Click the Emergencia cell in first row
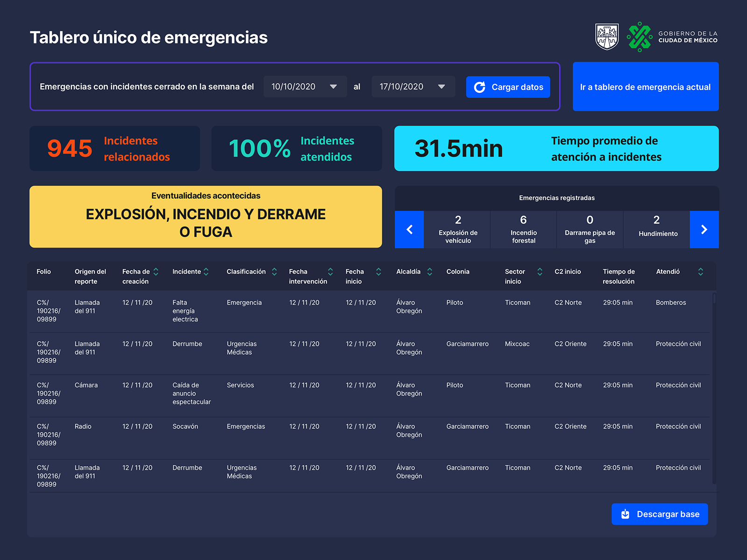Image resolution: width=747 pixels, height=560 pixels. click(244, 302)
